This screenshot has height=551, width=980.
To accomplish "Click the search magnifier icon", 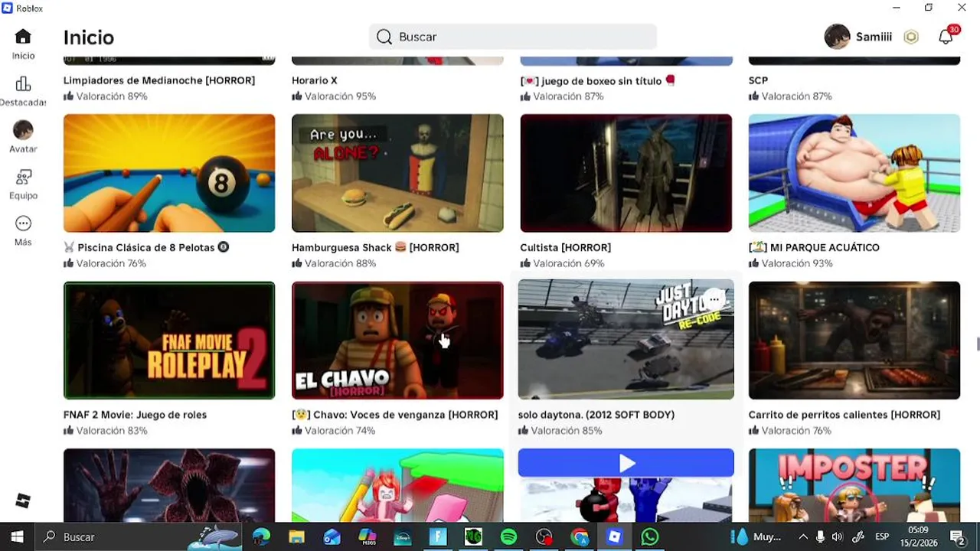I will pyautogui.click(x=384, y=37).
